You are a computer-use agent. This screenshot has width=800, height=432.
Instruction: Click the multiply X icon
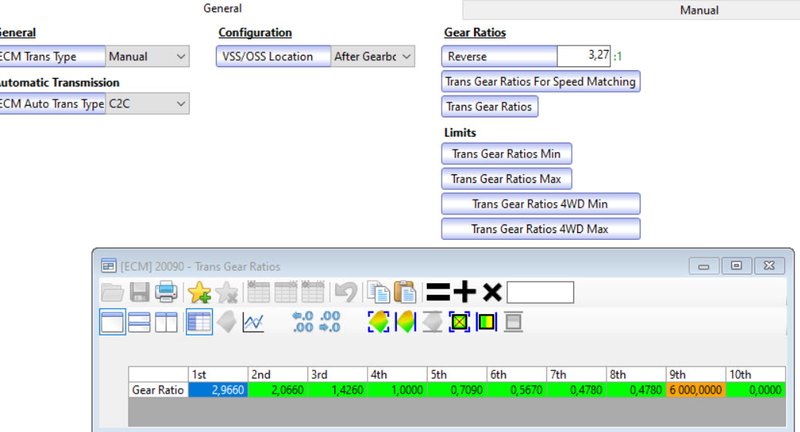pos(492,292)
